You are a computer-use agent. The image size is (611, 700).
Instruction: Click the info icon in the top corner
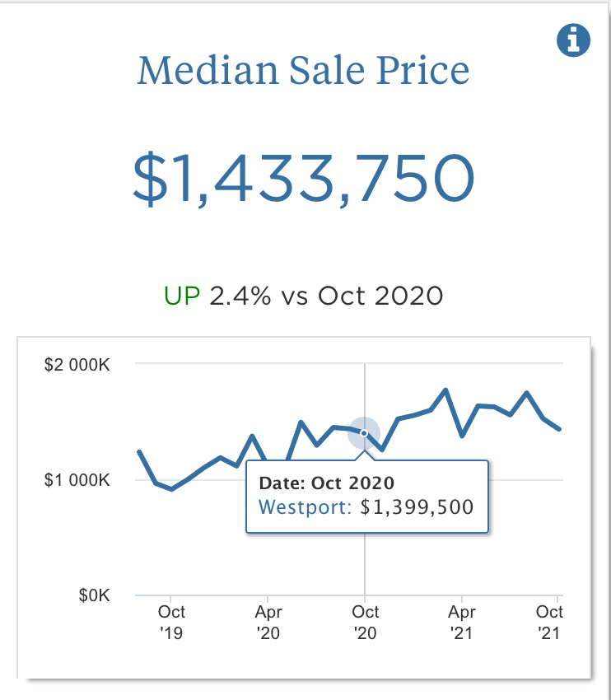(x=574, y=40)
